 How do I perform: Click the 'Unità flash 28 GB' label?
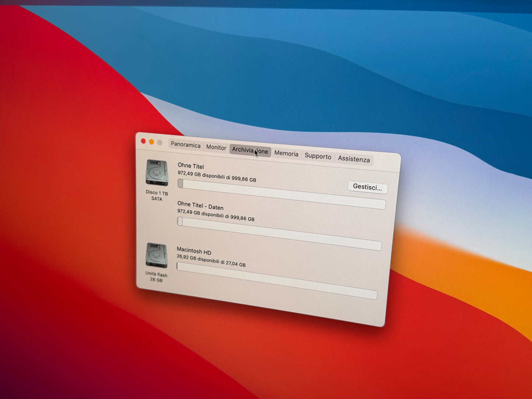(x=156, y=277)
